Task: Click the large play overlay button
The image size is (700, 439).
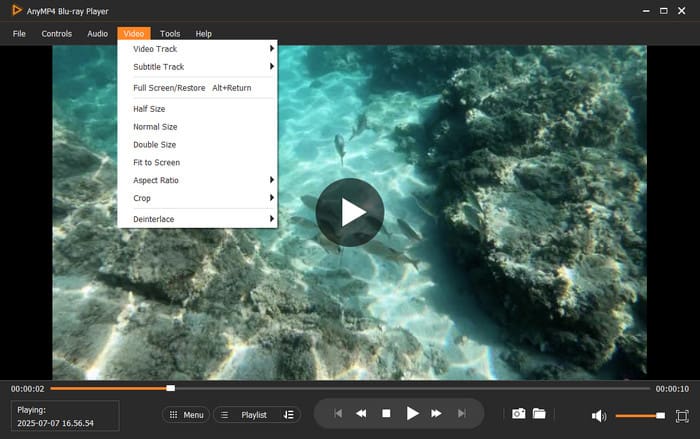Action: (x=350, y=212)
